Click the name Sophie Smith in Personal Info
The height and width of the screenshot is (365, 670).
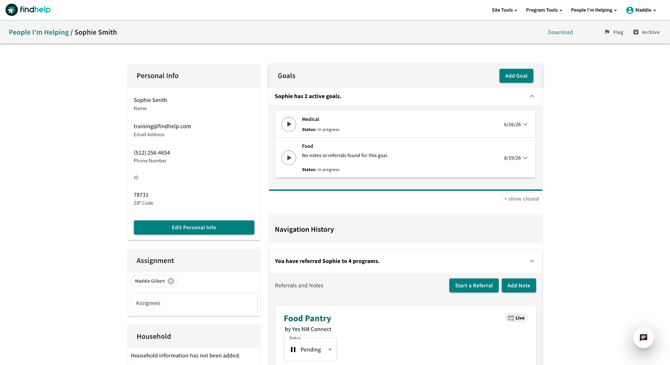tap(150, 100)
